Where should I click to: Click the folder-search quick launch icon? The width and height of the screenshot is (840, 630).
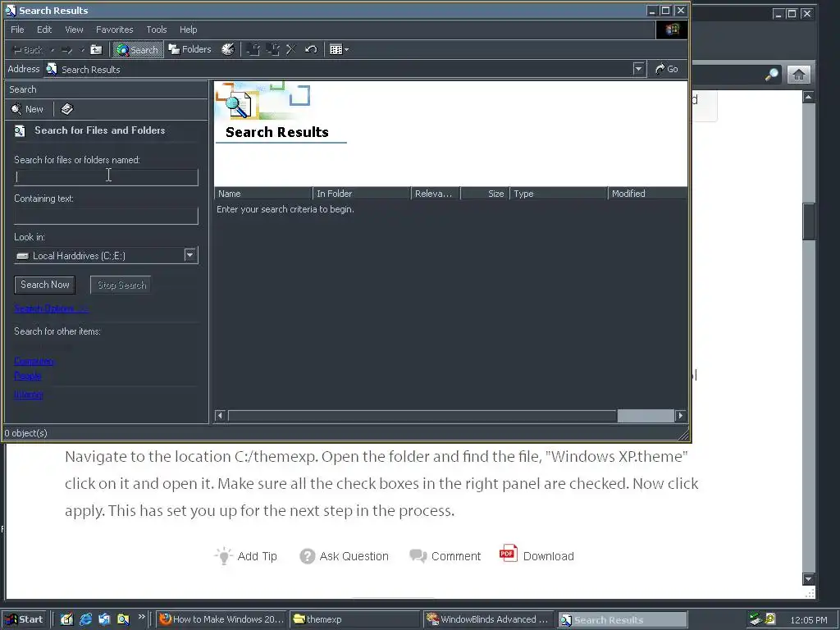tap(123, 619)
